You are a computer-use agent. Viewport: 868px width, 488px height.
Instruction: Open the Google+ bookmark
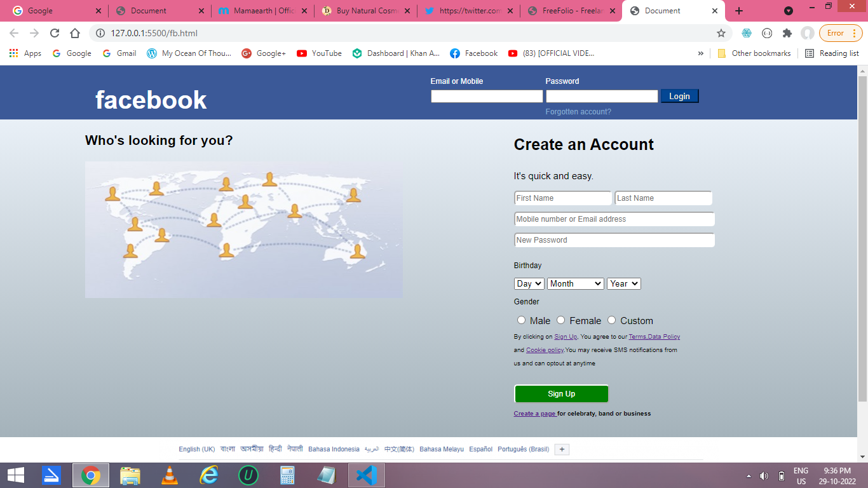point(264,53)
